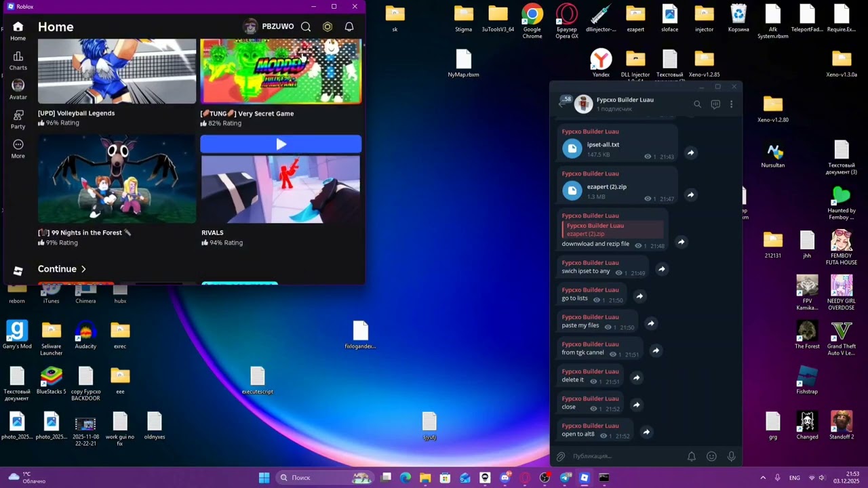
Task: Click the RIVALS game title
Action: (x=212, y=232)
